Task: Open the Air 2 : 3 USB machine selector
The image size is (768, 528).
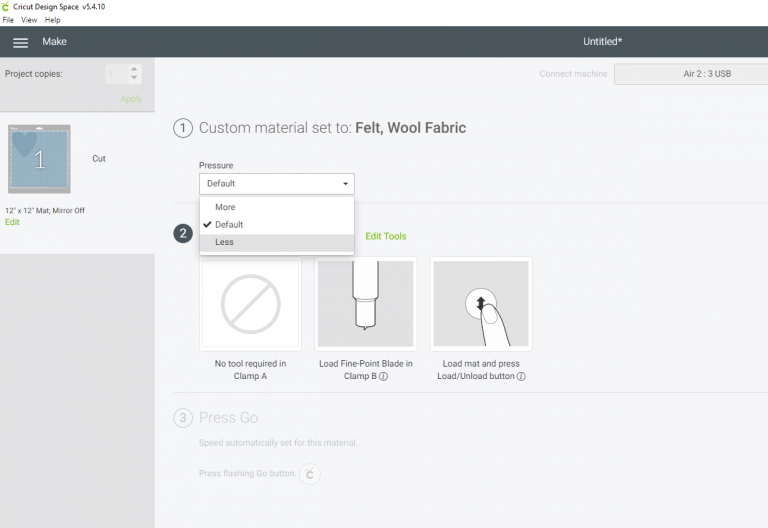Action: 690,74
